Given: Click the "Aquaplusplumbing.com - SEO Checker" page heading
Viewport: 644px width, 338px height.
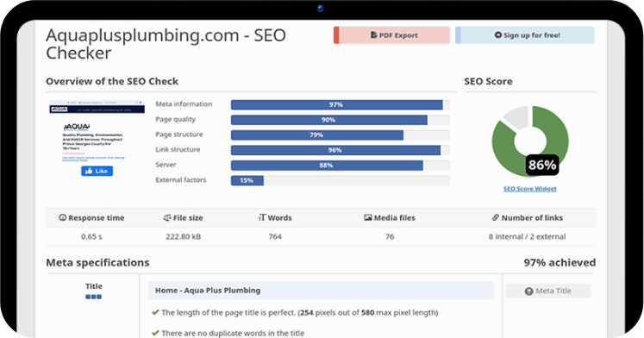Looking at the screenshot, I should click(166, 44).
